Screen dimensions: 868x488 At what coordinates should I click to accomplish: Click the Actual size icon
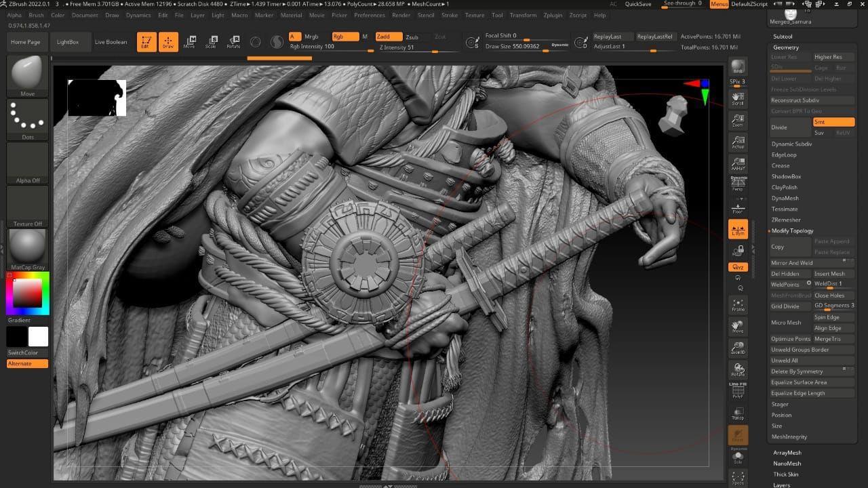tap(738, 142)
